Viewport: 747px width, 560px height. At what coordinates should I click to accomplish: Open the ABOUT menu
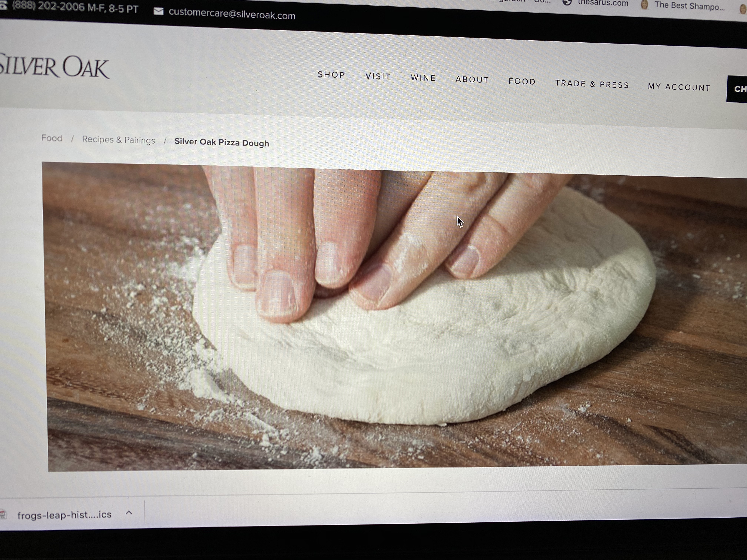pyautogui.click(x=472, y=79)
